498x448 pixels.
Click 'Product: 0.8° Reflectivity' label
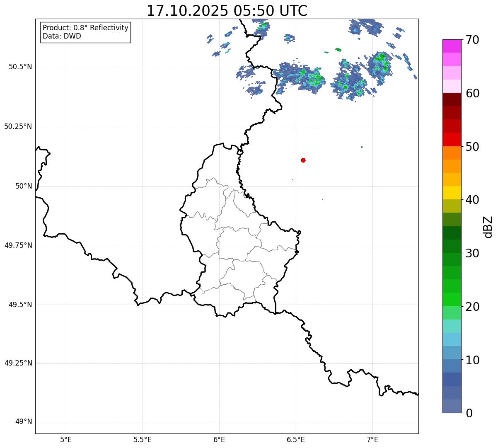[86, 28]
